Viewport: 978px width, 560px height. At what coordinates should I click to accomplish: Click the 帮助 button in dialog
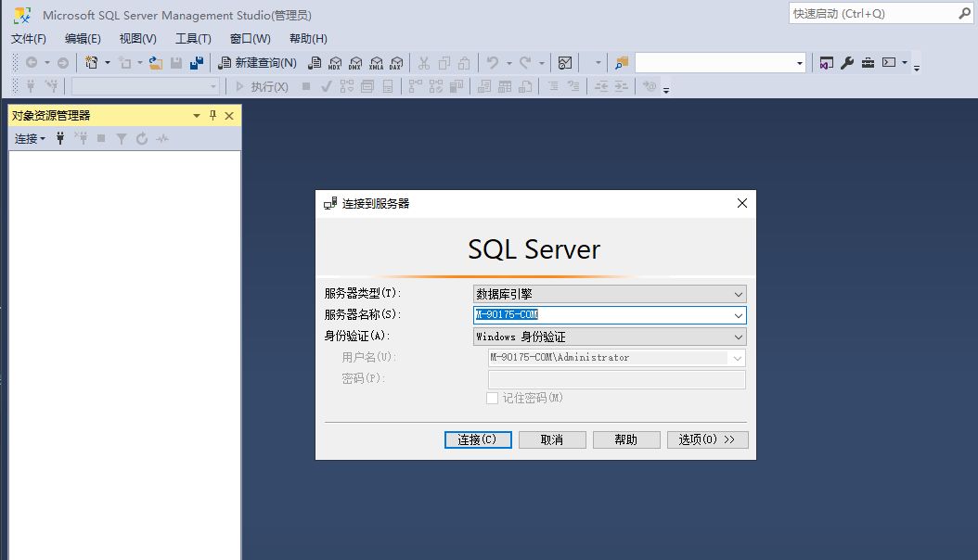[x=626, y=439]
